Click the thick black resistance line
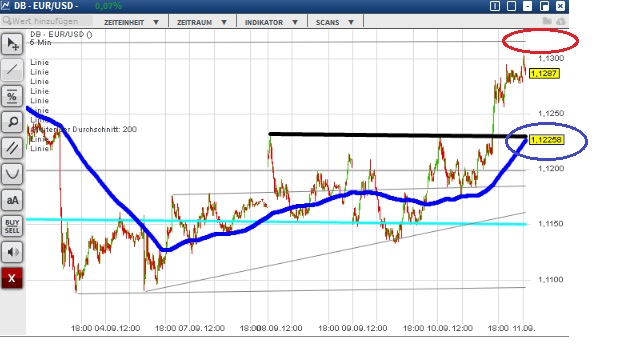 [x=397, y=135]
